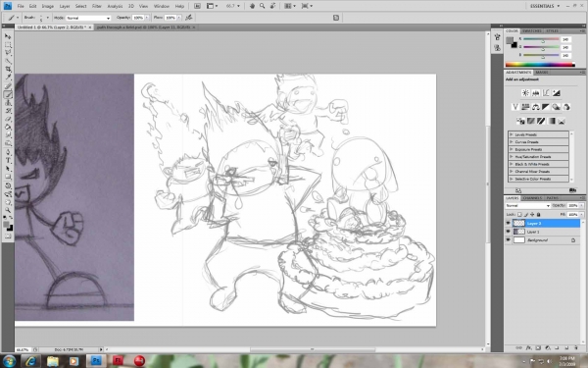Viewport: 588px width, 368px height.
Task: Open Essentials workspace switcher
Action: pyautogui.click(x=545, y=6)
